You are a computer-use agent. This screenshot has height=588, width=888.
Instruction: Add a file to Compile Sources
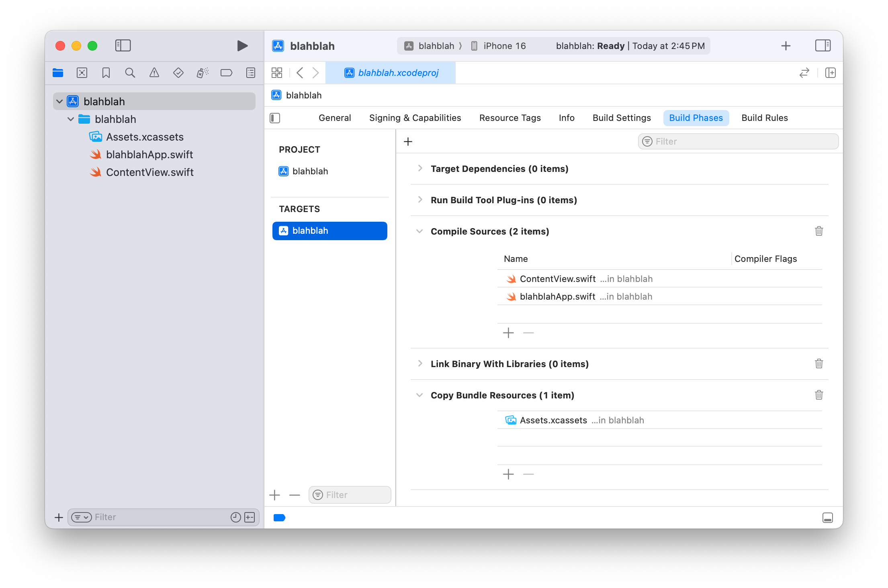[x=508, y=333]
